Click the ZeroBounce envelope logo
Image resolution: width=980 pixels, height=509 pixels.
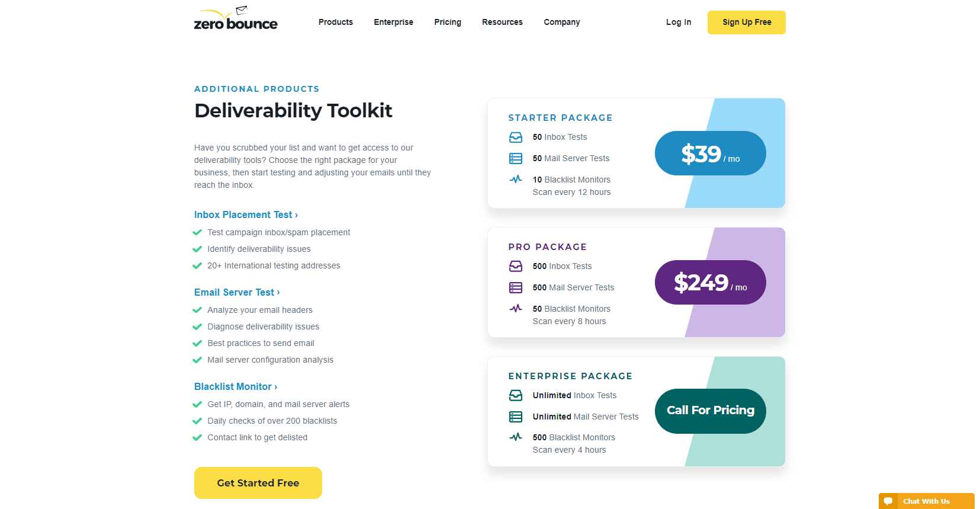click(235, 19)
